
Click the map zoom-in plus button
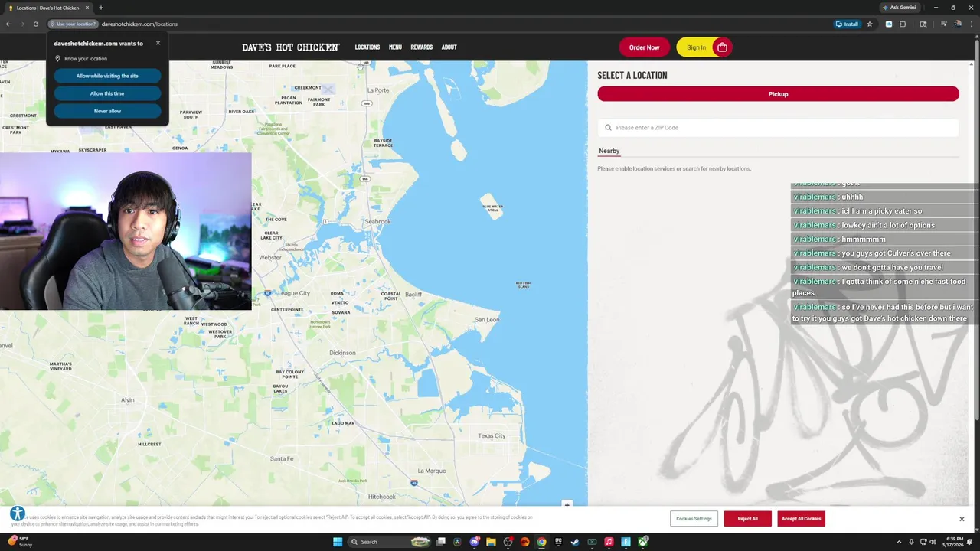[x=567, y=504]
